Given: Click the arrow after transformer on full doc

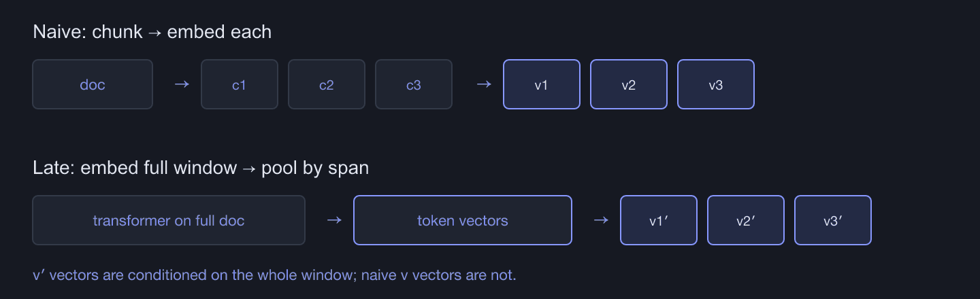Looking at the screenshot, I should (x=333, y=220).
